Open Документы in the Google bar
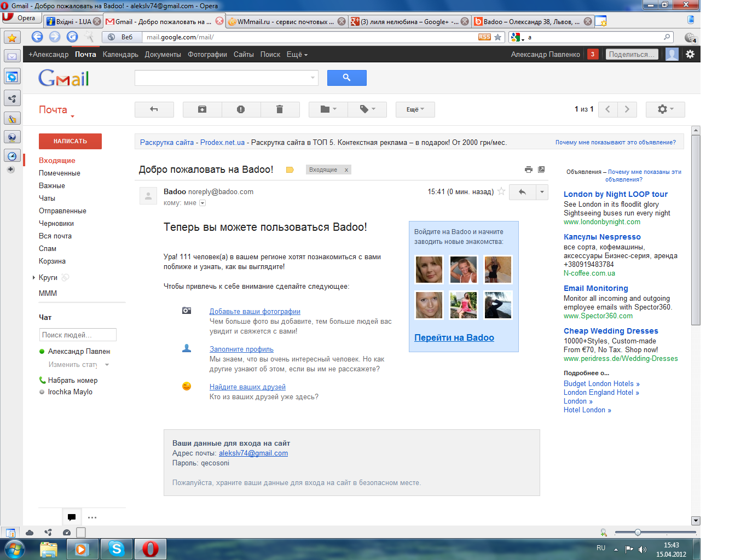This screenshot has width=729, height=560. 163,54
